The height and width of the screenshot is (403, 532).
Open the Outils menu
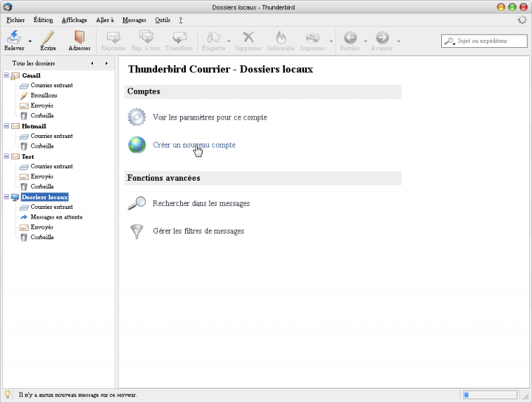tap(163, 20)
